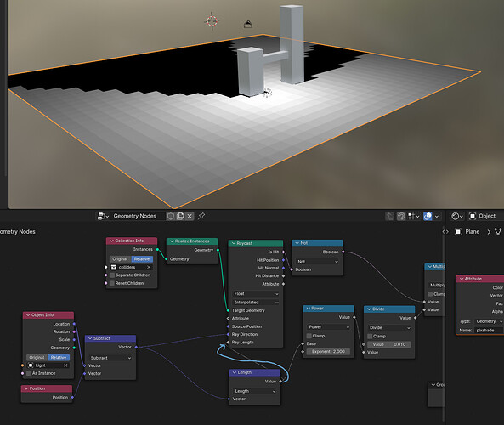Duplicate the Geometry Nodes node group
Image resolution: width=504 pixels, height=425 pixels.
coord(180,216)
